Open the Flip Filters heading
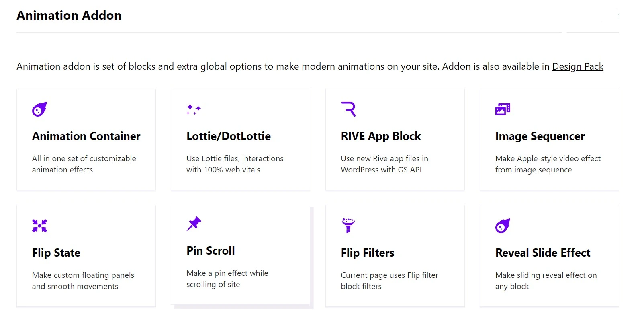 [x=368, y=253]
